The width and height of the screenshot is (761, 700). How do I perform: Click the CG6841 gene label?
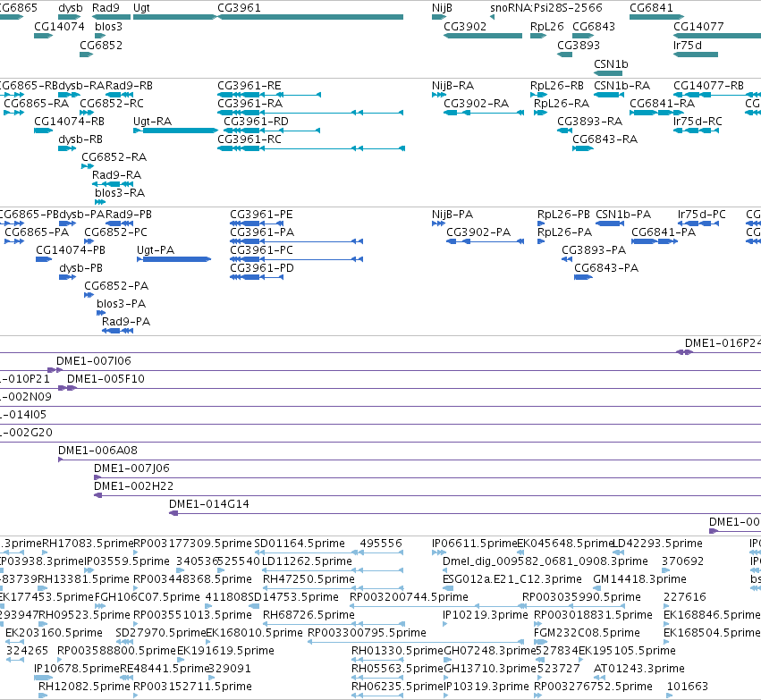651,8
